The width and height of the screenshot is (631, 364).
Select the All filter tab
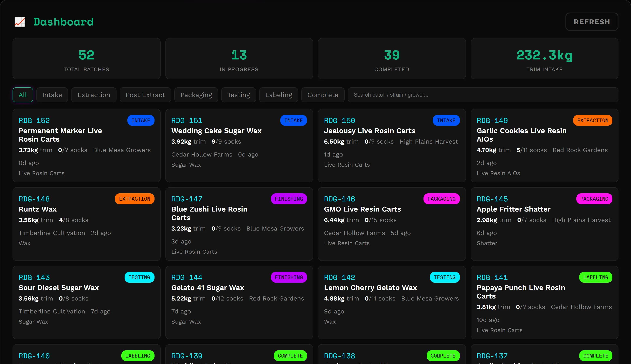tap(23, 95)
